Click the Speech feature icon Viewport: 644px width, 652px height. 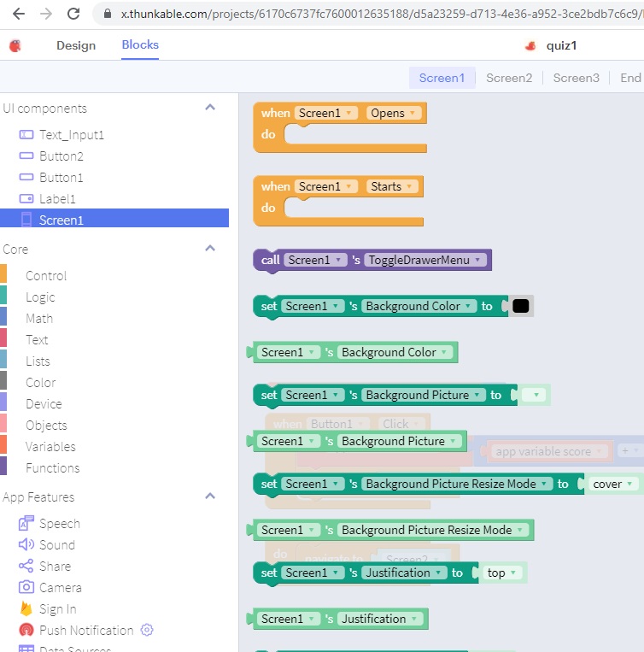pos(26,524)
